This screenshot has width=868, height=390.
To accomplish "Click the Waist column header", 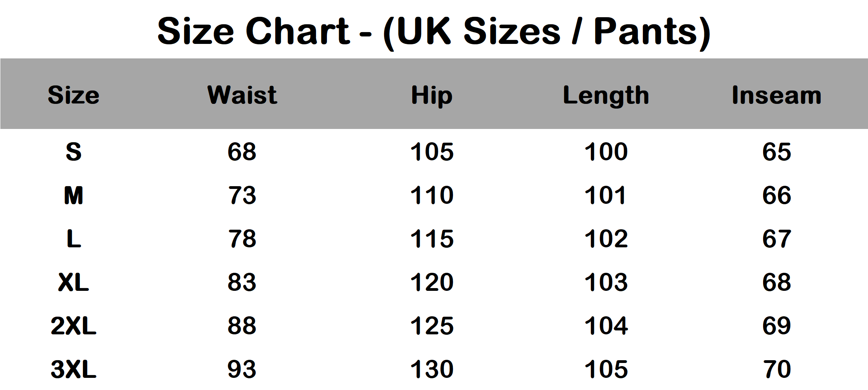I will (x=242, y=95).
